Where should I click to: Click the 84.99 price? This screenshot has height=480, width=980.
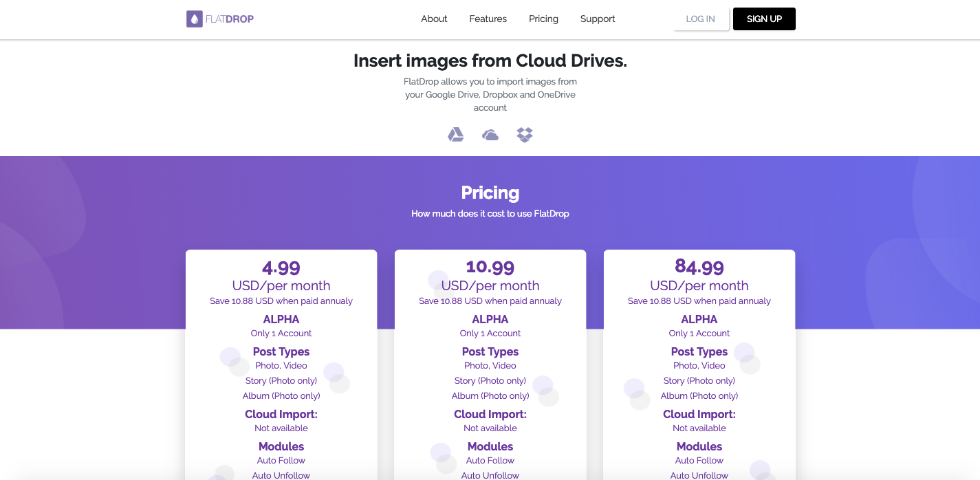(699, 267)
